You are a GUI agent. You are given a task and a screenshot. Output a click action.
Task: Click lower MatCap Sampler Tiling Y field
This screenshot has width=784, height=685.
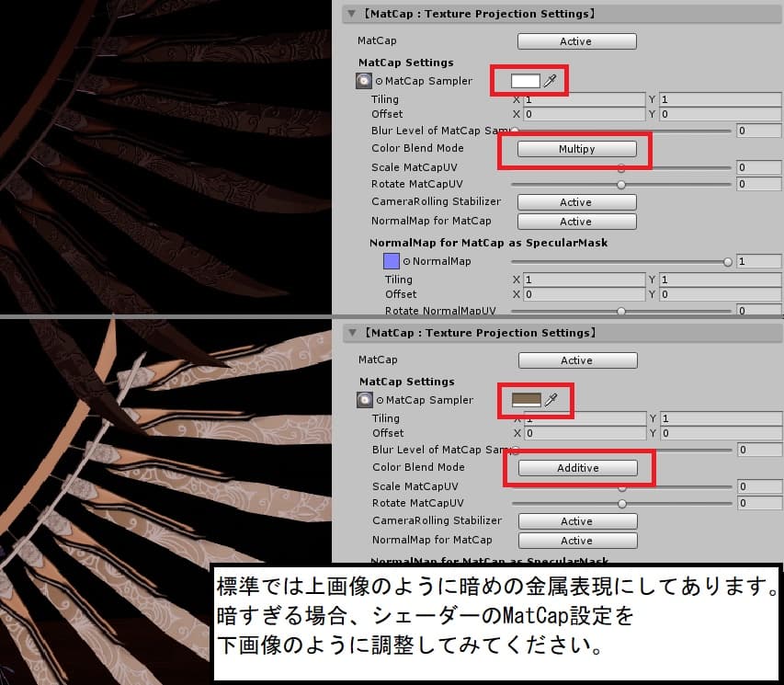coord(722,418)
